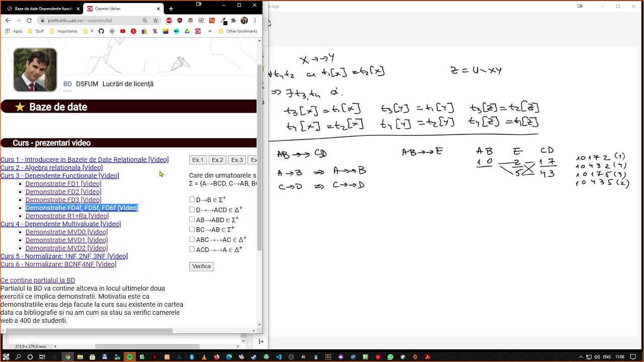
Task: Reload the current browser page
Action: 29,21
